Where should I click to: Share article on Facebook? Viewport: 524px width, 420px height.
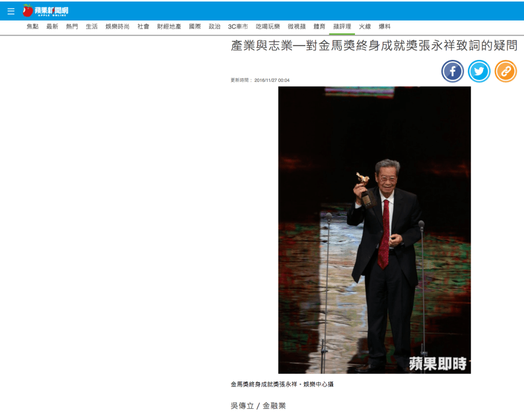coord(452,71)
